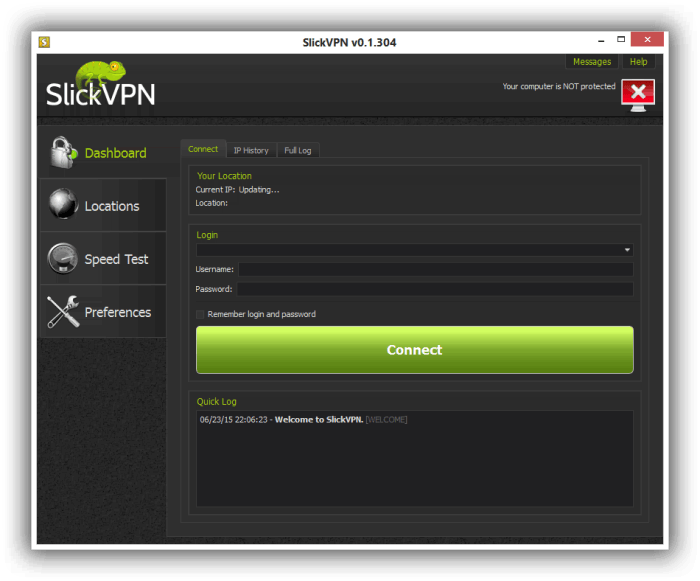Open the Messages button
The height and width of the screenshot is (581, 700).
click(592, 62)
